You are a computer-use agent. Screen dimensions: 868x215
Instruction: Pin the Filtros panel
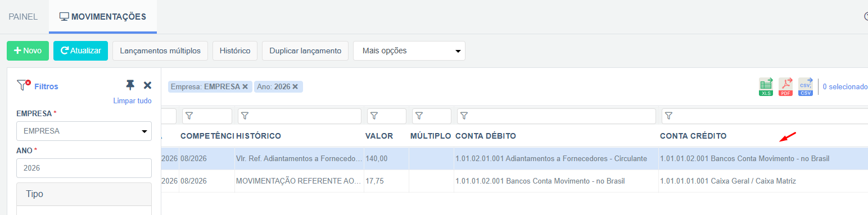tap(130, 85)
